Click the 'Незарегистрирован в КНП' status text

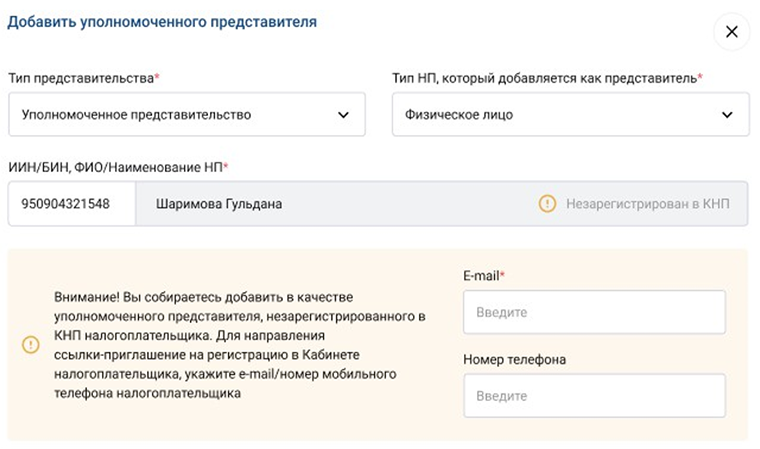648,204
